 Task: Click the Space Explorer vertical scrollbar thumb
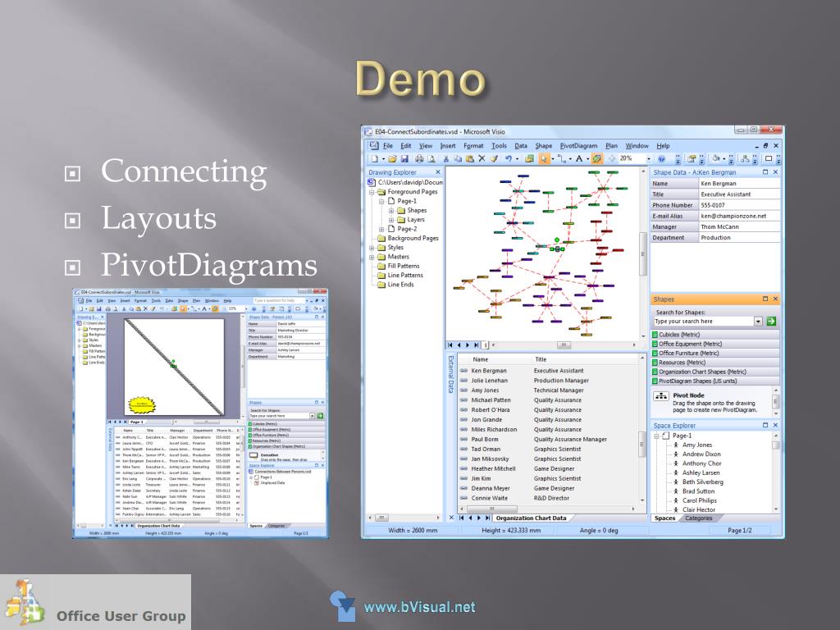[775, 445]
